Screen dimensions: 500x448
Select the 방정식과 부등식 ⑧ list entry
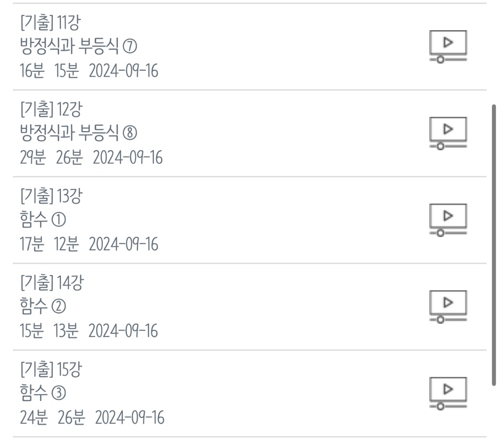coord(78,134)
